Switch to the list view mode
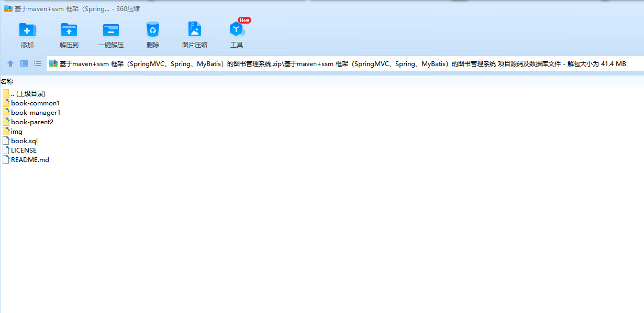This screenshot has width=644, height=313. tap(38, 63)
